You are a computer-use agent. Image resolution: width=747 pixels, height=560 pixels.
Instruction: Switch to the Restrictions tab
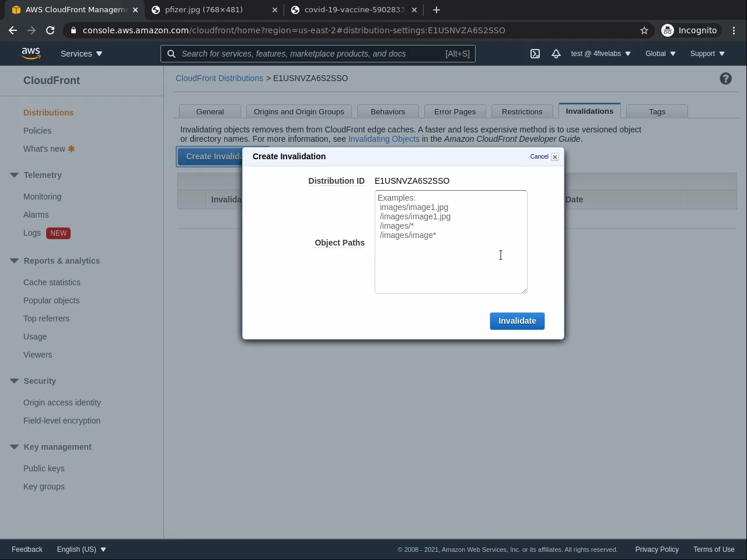tap(522, 111)
